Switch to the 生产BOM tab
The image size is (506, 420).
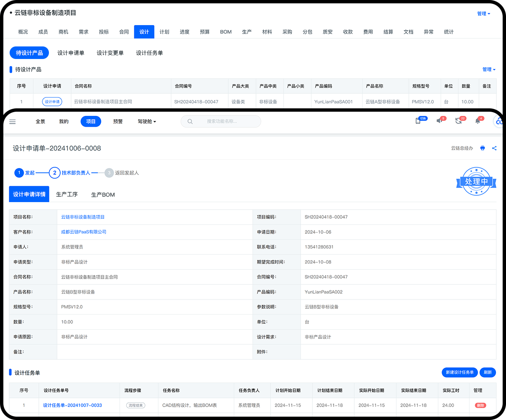103,195
